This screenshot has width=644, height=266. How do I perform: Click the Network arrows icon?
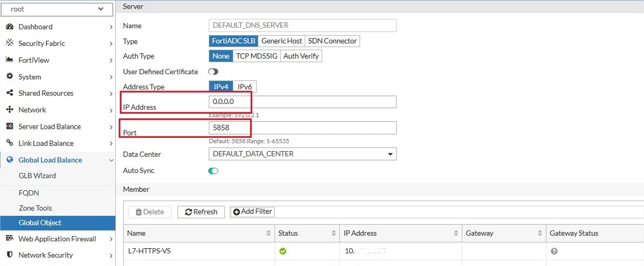(x=10, y=110)
